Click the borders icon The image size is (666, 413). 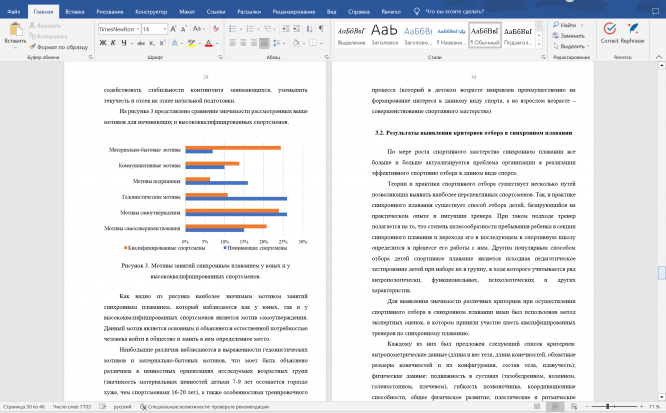coord(313,43)
